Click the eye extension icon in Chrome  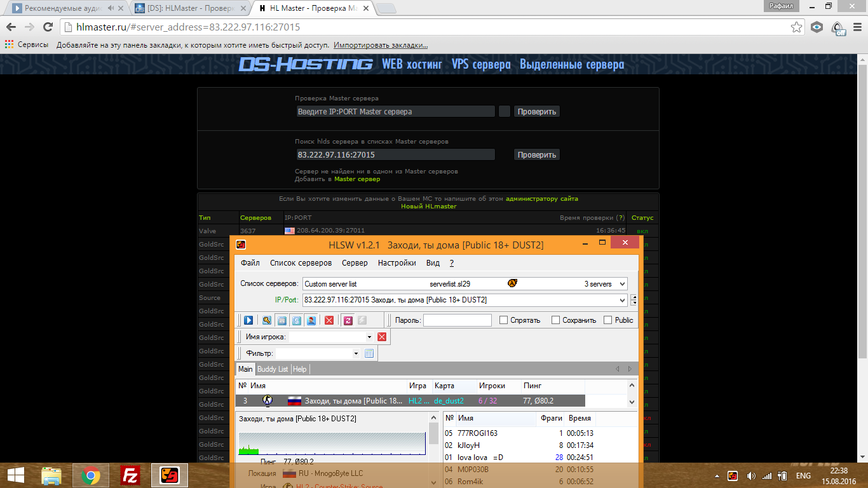click(817, 27)
